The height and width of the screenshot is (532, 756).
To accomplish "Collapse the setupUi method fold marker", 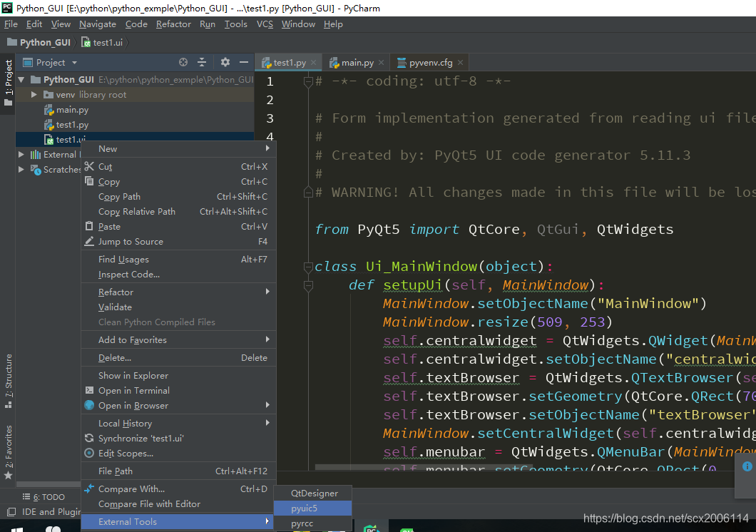I will point(308,286).
